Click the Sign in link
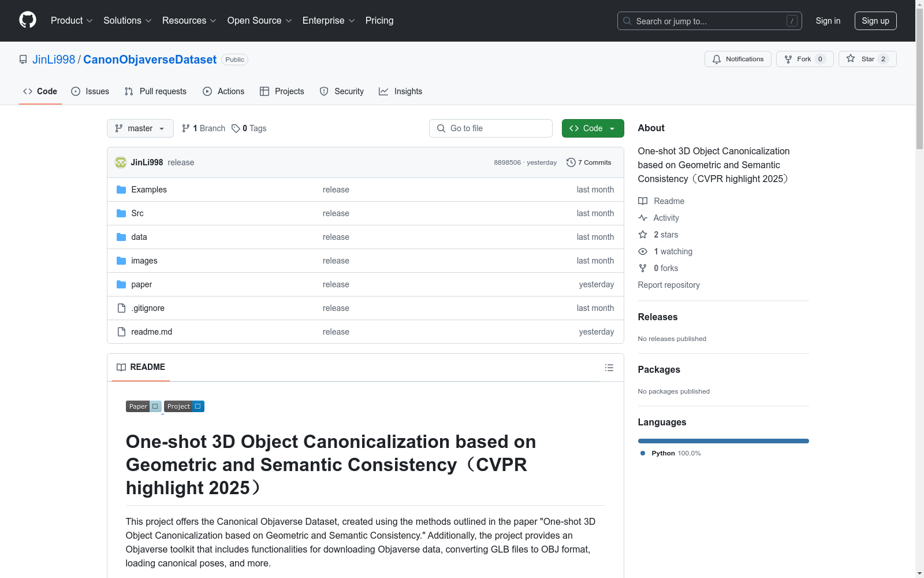924x578 pixels. click(828, 21)
